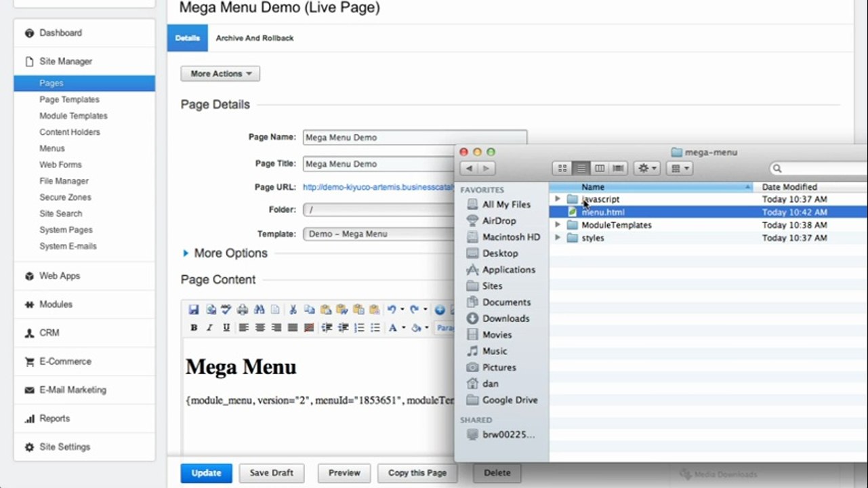868x488 pixels.
Task: Click the Copy this Page button
Action: pos(417,473)
